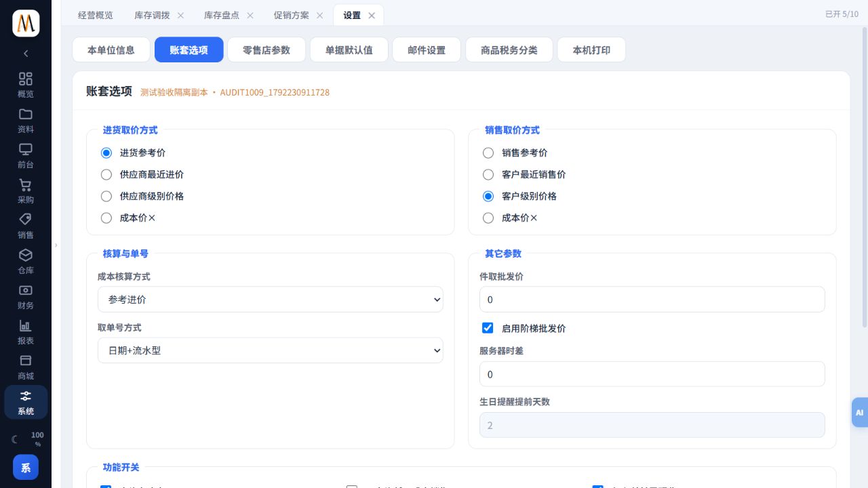
Task: Collapse the sidebar with the left chevron
Action: pyautogui.click(x=26, y=54)
